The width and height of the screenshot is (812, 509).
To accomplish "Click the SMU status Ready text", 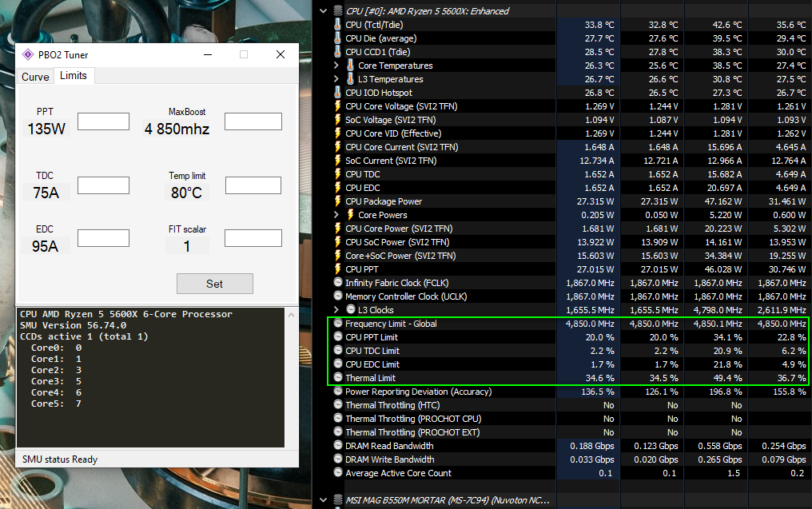I will point(60,459).
